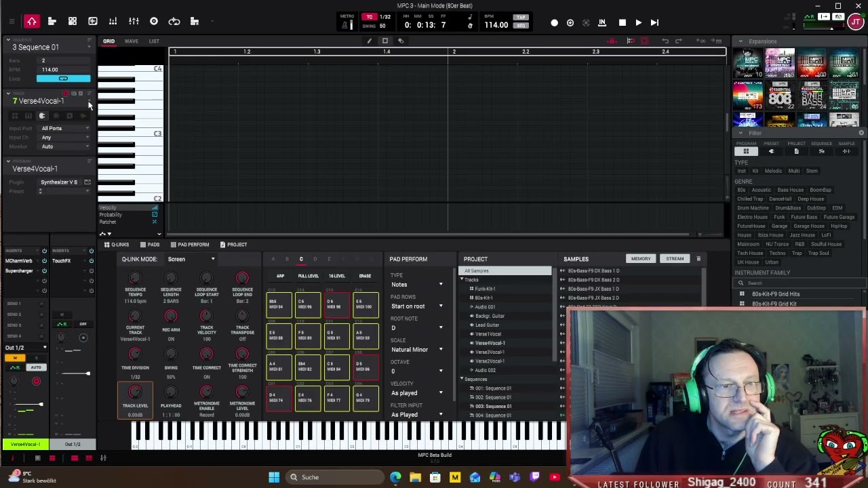Click the Overdub button
Screen dimensions: 868x488
570,23
